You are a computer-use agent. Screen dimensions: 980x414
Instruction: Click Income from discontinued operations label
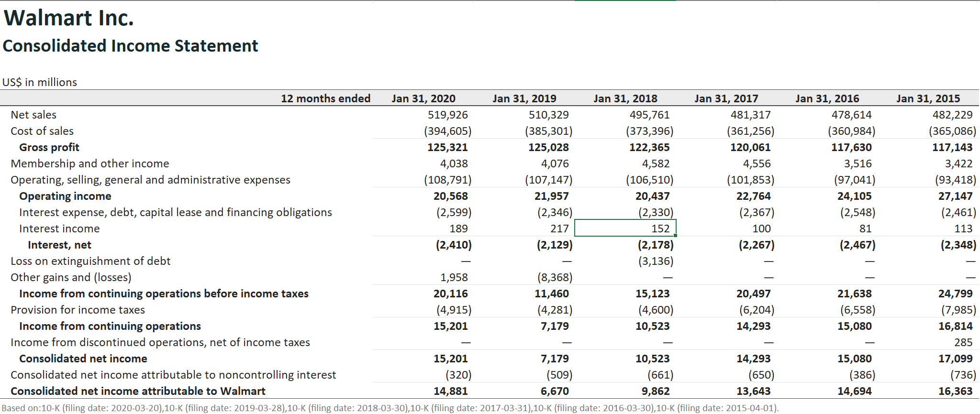click(x=160, y=342)
